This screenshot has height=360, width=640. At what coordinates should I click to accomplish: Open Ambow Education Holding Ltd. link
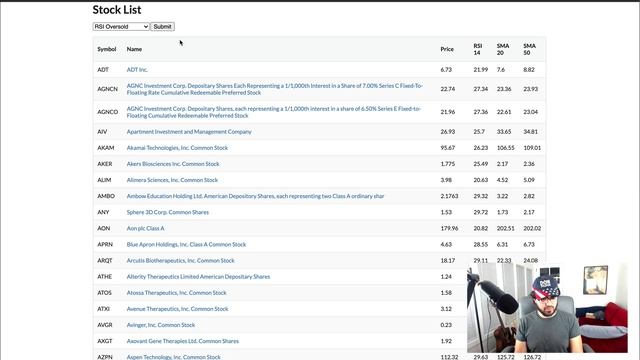click(x=255, y=196)
